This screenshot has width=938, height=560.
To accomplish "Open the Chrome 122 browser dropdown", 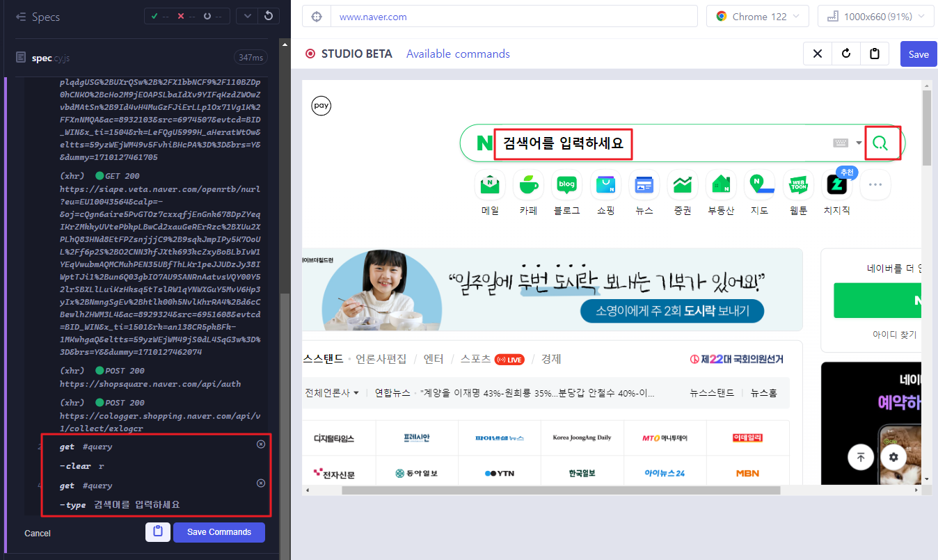I will tap(758, 17).
